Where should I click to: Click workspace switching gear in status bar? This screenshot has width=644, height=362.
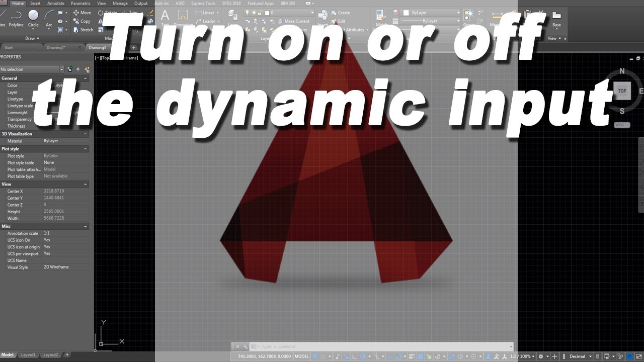click(541, 356)
